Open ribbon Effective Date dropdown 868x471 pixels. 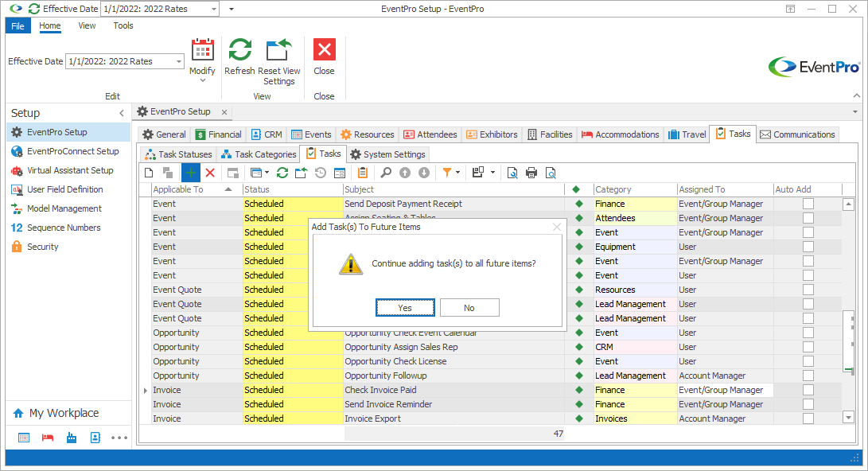coord(179,61)
